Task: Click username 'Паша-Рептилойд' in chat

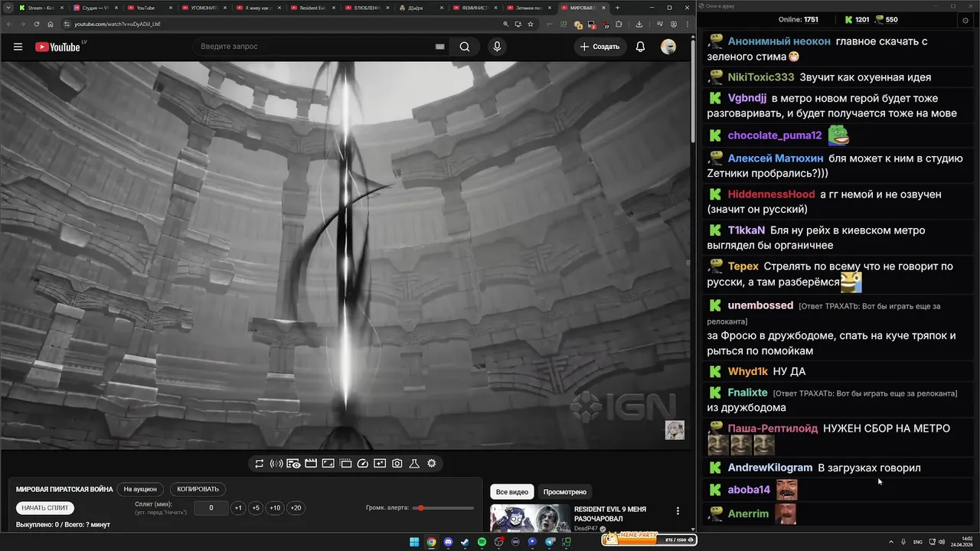Action: (773, 429)
